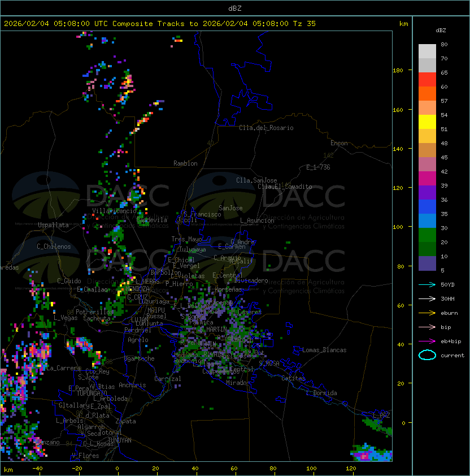Click the 'L_Dormida' map label
Image resolution: width=470 pixels, height=476 pixels.
click(x=321, y=393)
